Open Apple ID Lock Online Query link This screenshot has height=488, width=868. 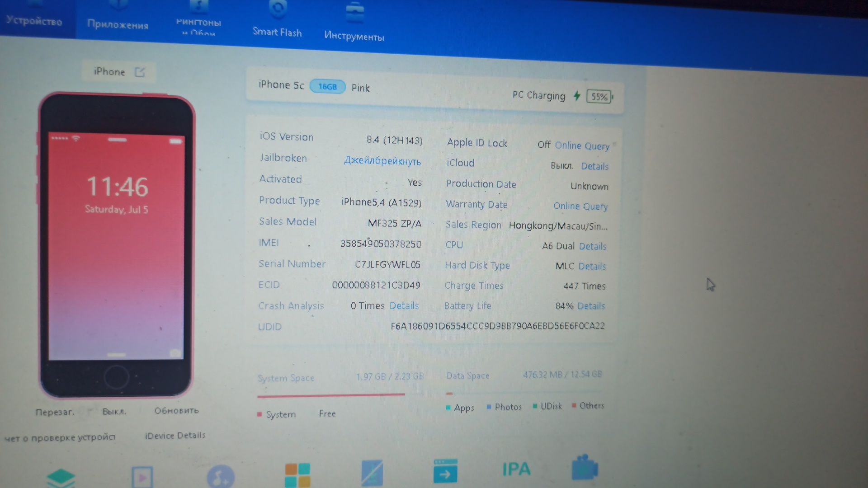582,145
